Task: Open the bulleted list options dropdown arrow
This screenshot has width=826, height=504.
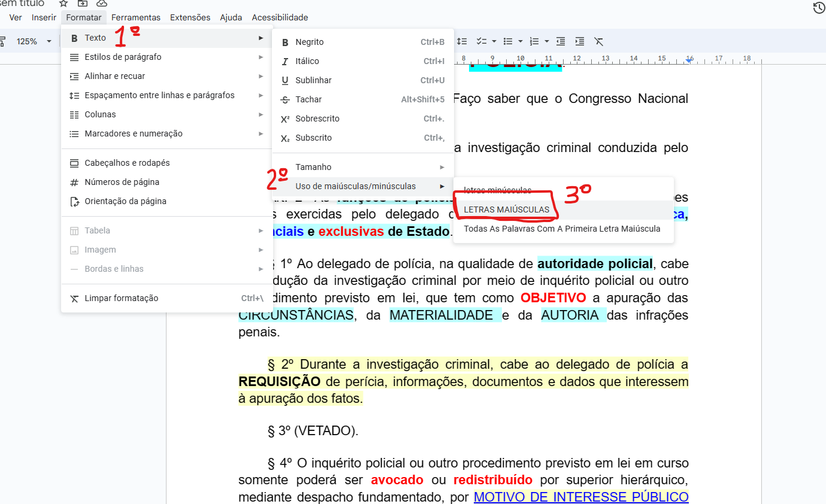Action: pos(521,41)
